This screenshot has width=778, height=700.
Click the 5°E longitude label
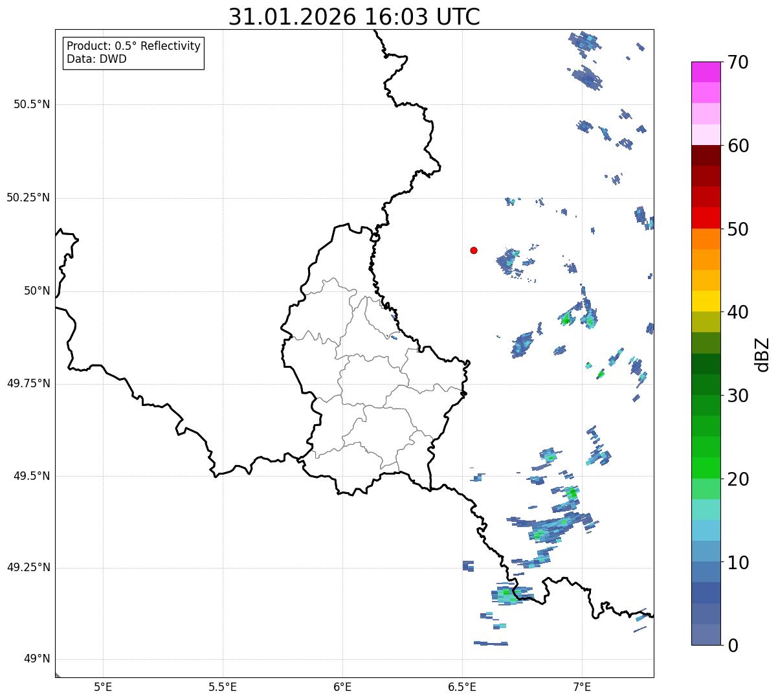tap(103, 687)
